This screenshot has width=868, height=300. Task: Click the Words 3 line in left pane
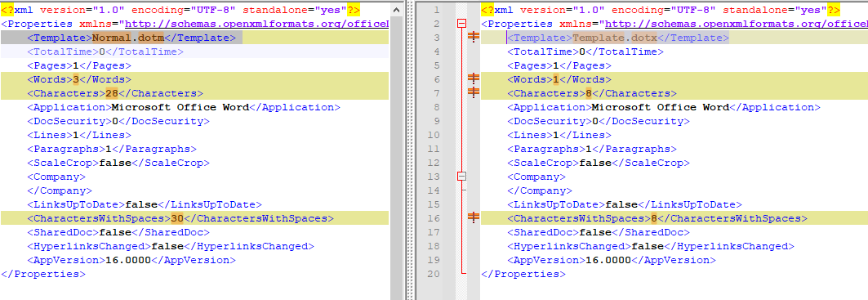pos(79,79)
